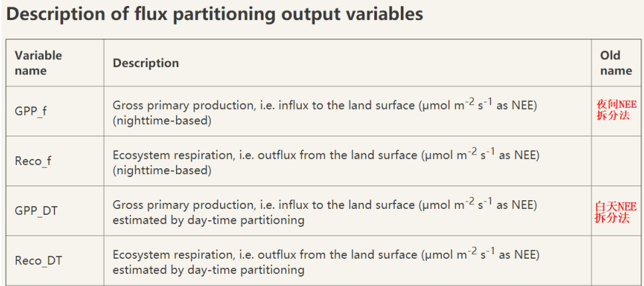Viewport: 644px width, 286px height.
Task: Select the GPP_f variable name cell
Action: tap(31, 112)
